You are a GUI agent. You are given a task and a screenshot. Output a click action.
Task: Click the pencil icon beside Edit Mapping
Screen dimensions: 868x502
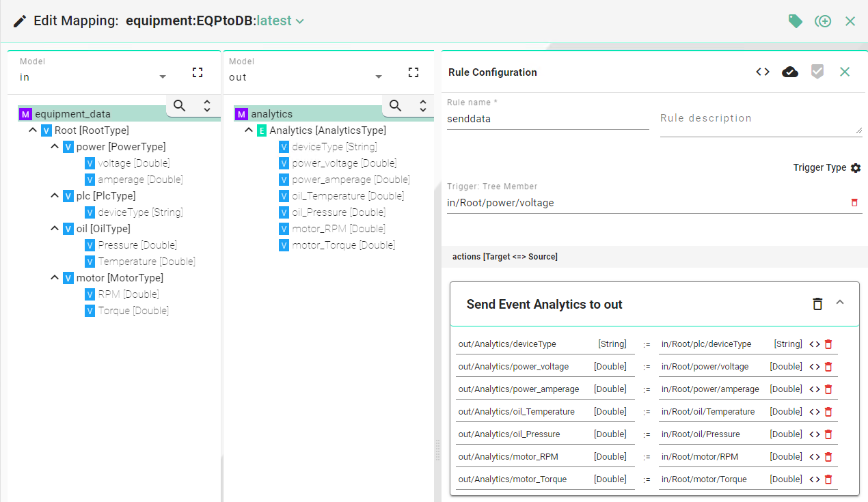pos(19,20)
